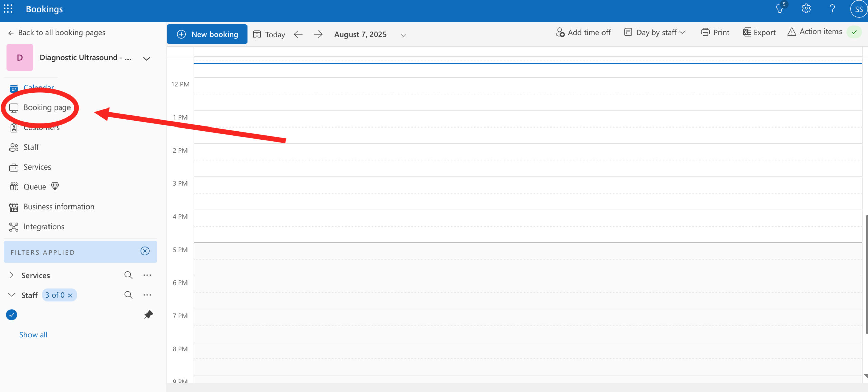The image size is (868, 392).
Task: Remove the 3 of 0 staff filter
Action: (x=70, y=295)
